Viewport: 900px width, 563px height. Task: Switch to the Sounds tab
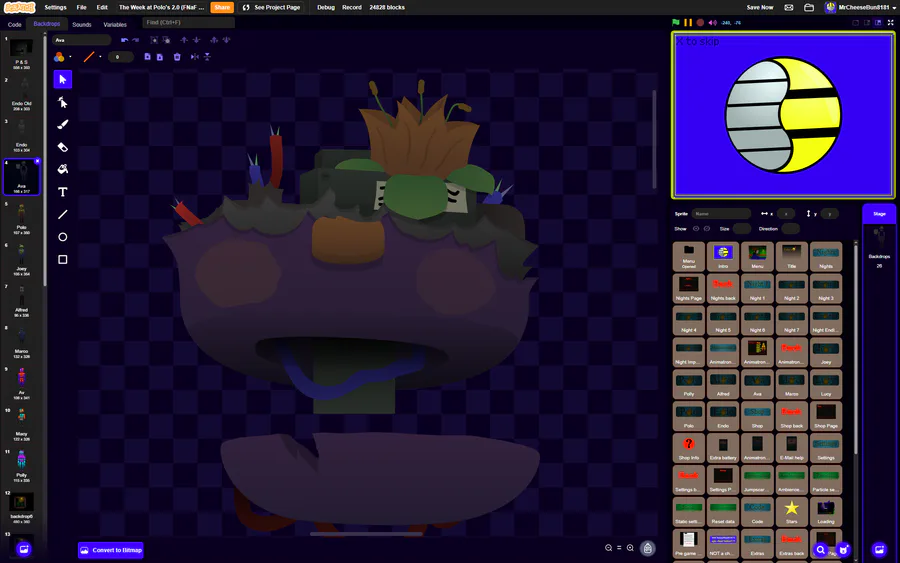pos(82,25)
